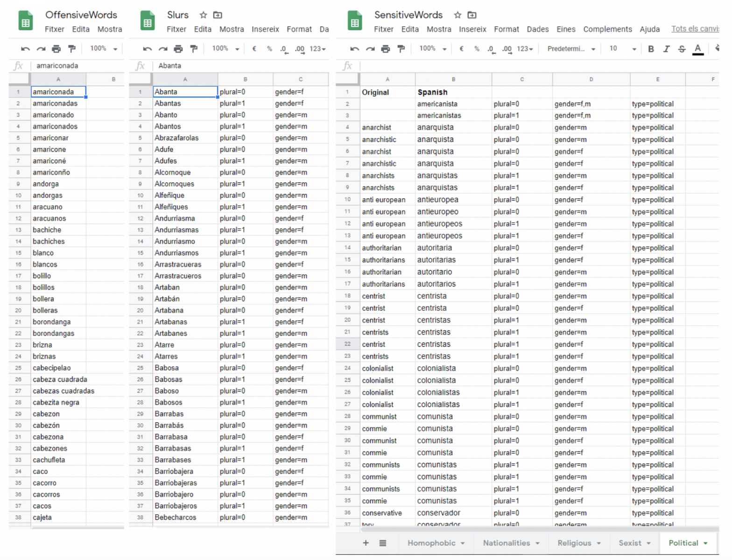
Task: Open the Political sheet tab arrow menu
Action: tap(705, 543)
